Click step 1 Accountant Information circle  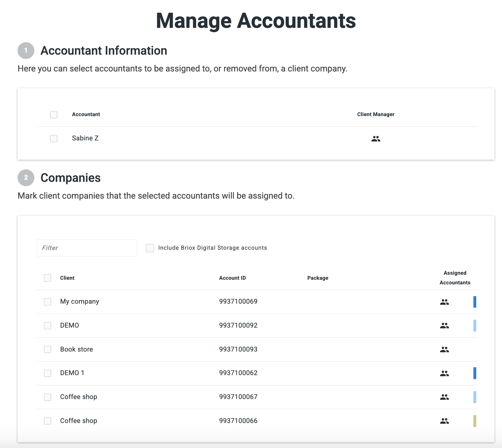pyautogui.click(x=26, y=50)
